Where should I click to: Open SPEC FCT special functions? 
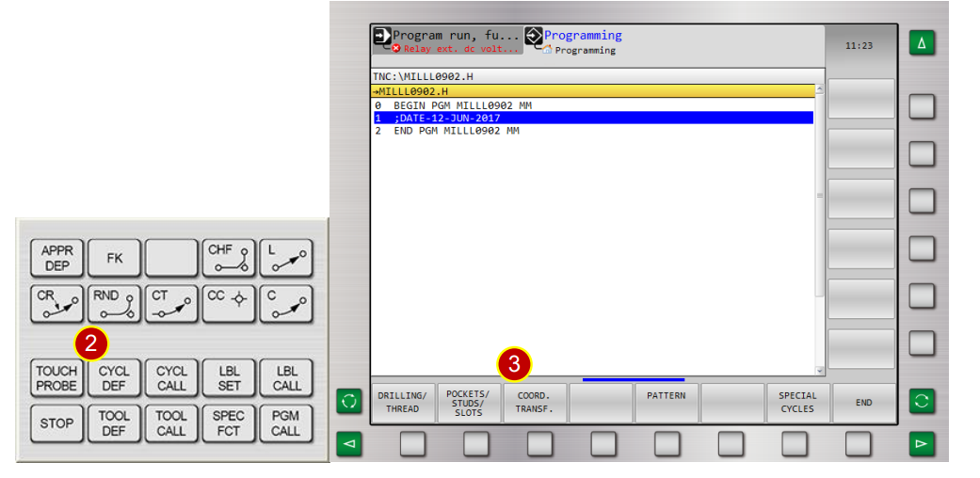click(x=229, y=423)
